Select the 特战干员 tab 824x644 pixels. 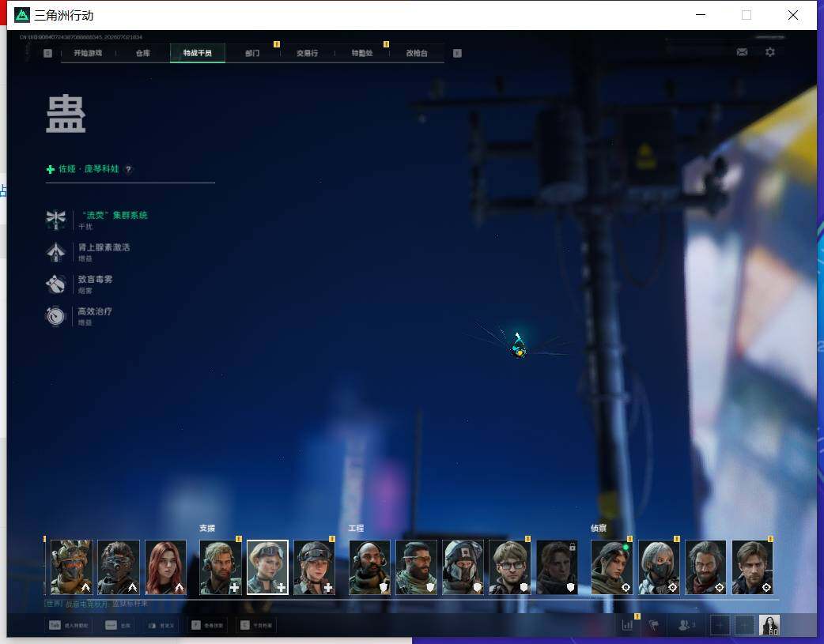pyautogui.click(x=198, y=53)
